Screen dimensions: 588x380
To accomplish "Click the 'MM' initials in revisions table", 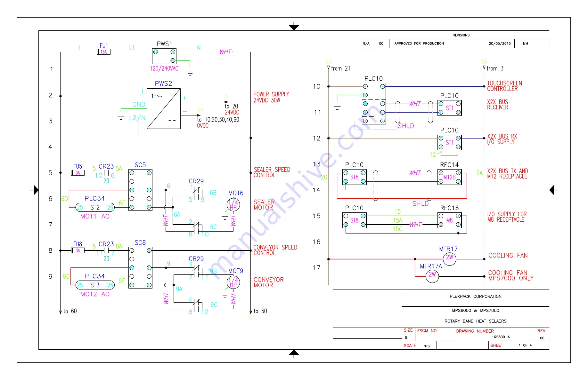I will coord(526,44).
